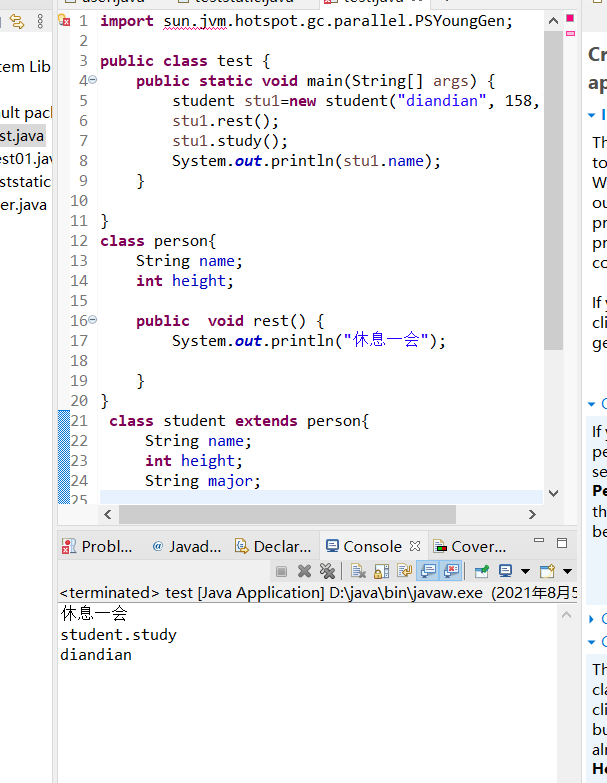Image resolution: width=607 pixels, height=783 pixels.
Task: Collapse first section arrow in right help panel
Action: 592,115
